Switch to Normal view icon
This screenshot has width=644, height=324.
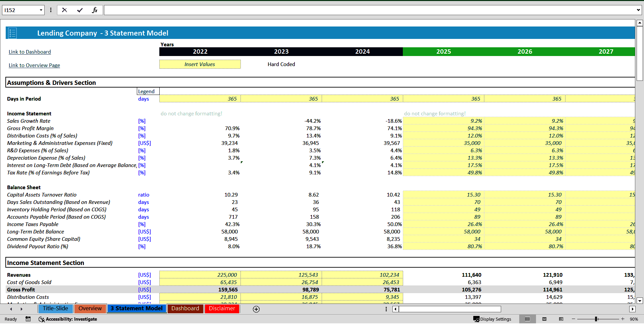[527, 319]
